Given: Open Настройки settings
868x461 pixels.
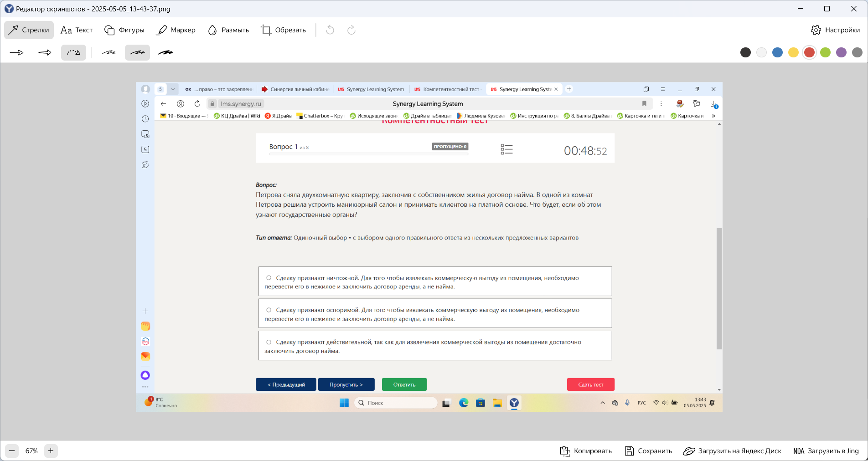Looking at the screenshot, I should 836,30.
